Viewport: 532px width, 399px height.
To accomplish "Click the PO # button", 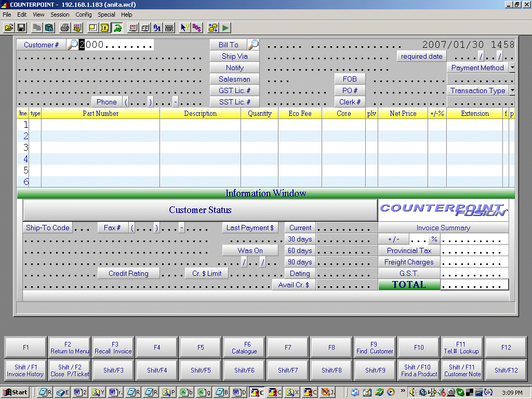I will pos(350,90).
